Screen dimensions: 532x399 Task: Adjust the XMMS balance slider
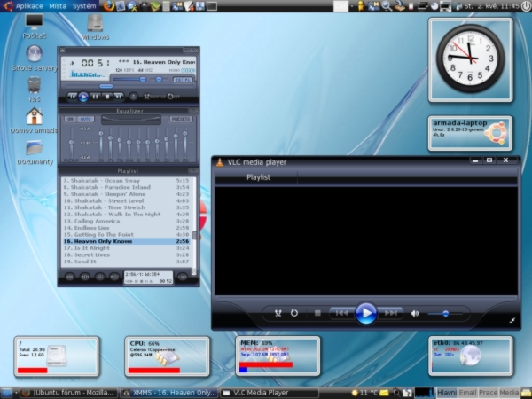[x=159, y=80]
